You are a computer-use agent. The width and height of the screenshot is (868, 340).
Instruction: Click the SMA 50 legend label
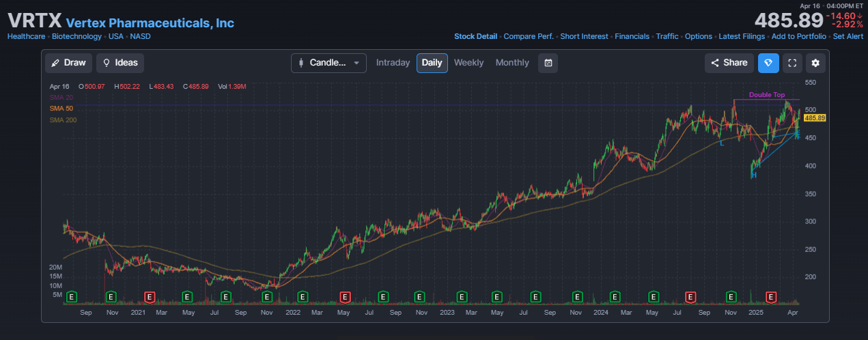pyautogui.click(x=61, y=109)
